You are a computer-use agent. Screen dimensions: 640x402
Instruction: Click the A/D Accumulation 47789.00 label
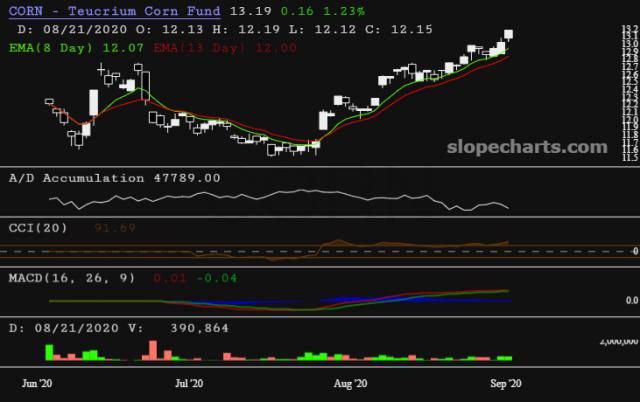[115, 178]
